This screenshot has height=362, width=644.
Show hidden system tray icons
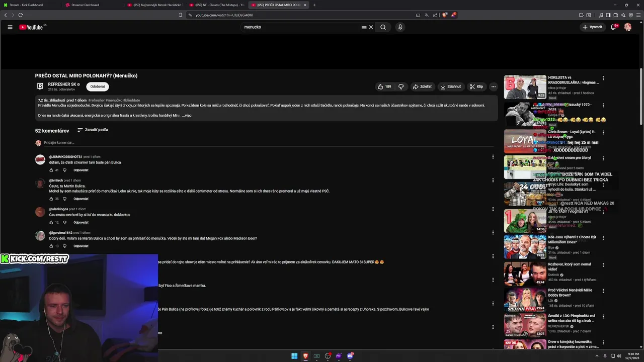tap(597, 356)
